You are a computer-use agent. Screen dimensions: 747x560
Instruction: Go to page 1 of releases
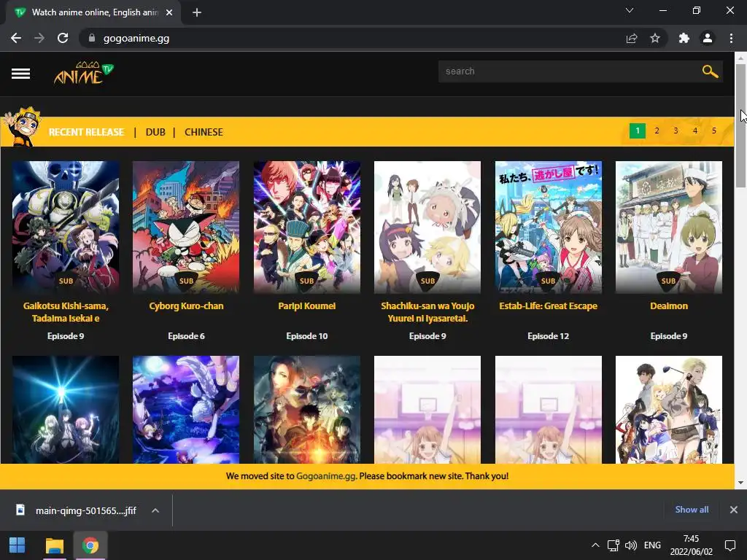click(638, 131)
